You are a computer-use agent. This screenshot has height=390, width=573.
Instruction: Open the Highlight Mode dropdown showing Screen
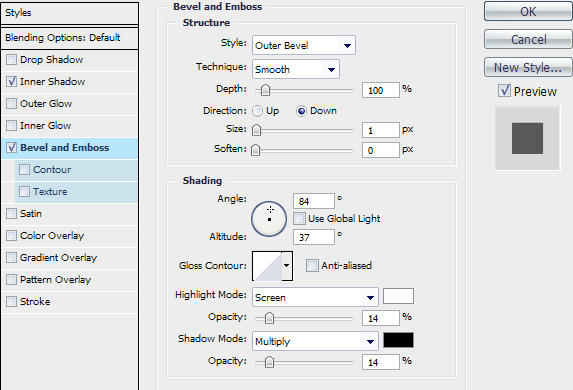click(315, 297)
